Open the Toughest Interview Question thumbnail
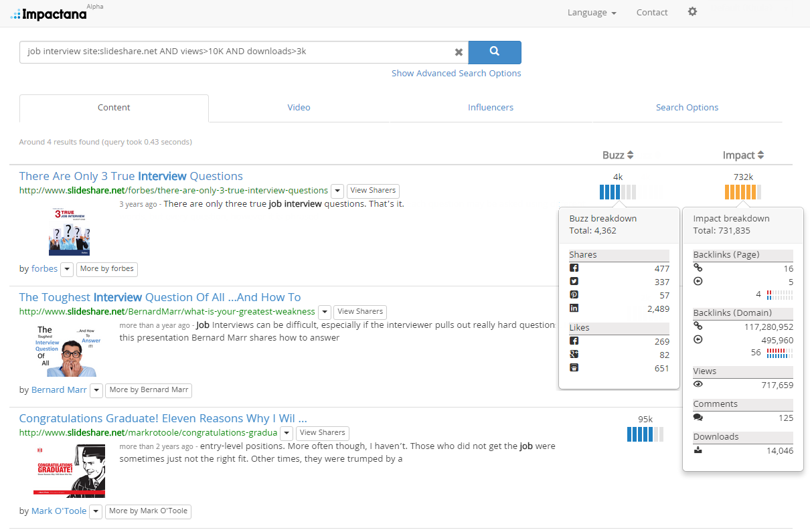Viewport: 810px width, 532px height. (x=66, y=350)
